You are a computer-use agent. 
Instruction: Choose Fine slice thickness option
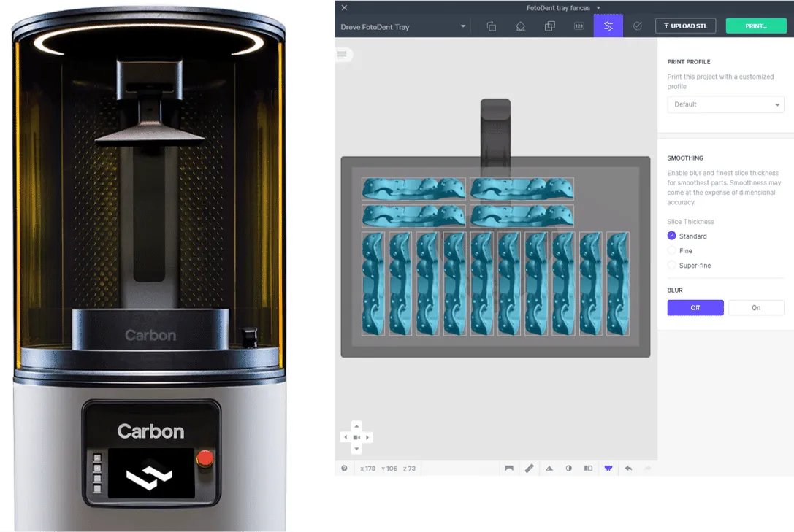[672, 250]
